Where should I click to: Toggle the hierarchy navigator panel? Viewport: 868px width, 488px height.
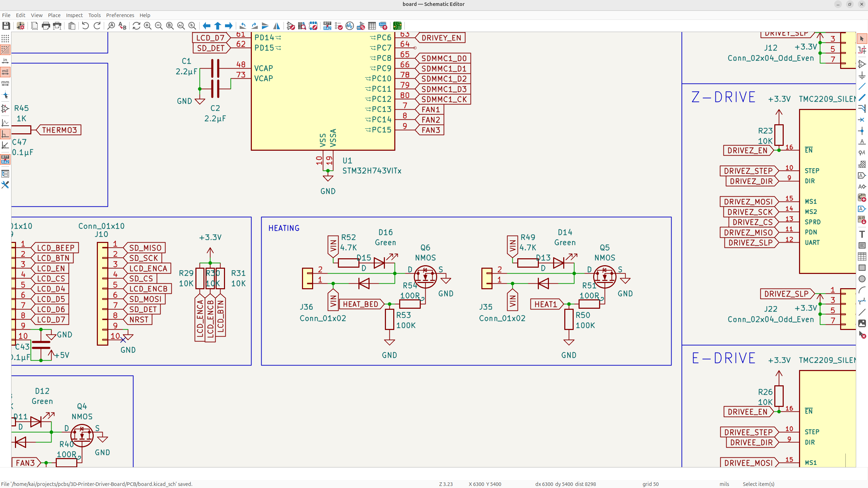pos(5,173)
